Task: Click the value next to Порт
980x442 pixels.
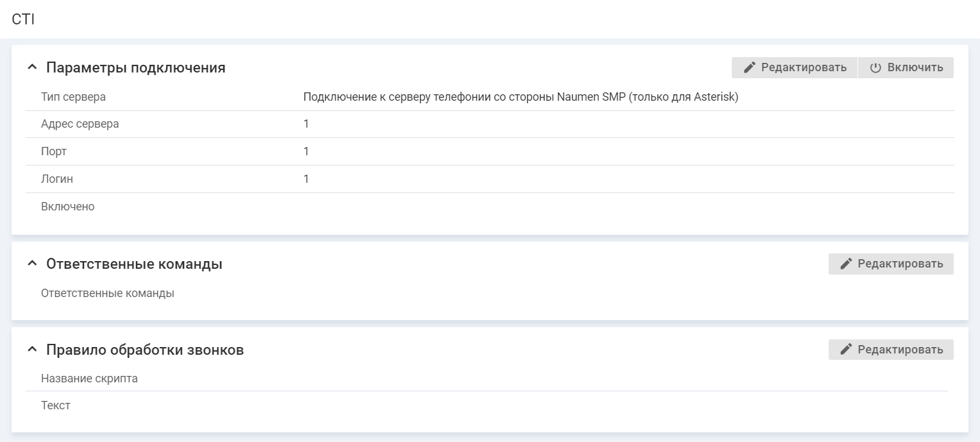Action: pyautogui.click(x=306, y=151)
